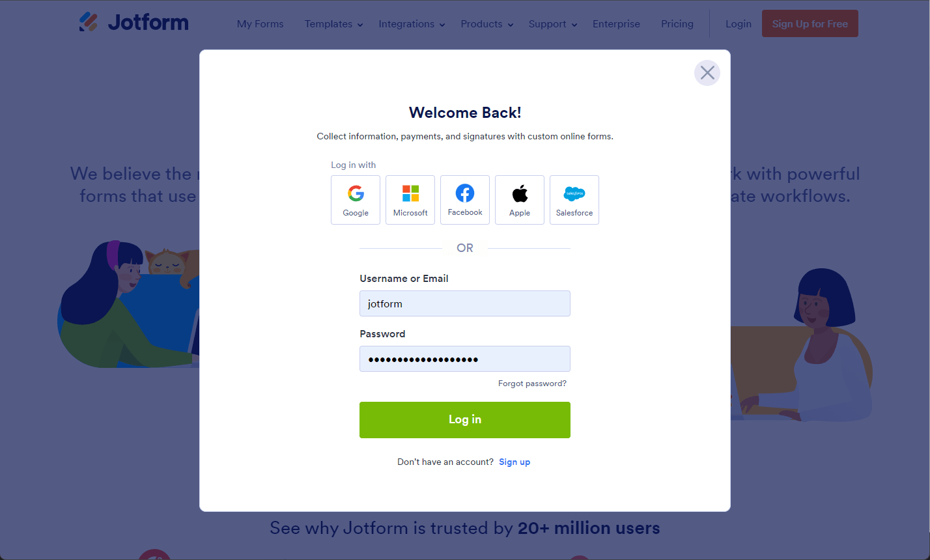Open the Enterprise page

(x=616, y=24)
